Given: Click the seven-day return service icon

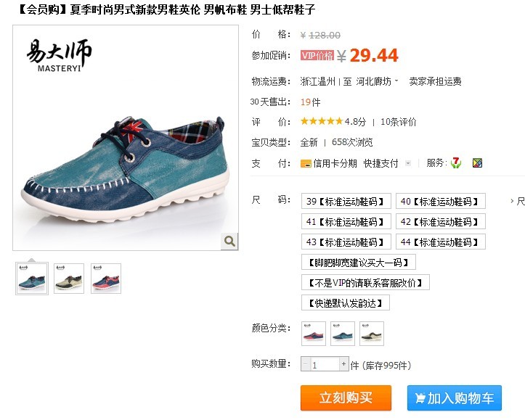Looking at the screenshot, I should point(456,163).
